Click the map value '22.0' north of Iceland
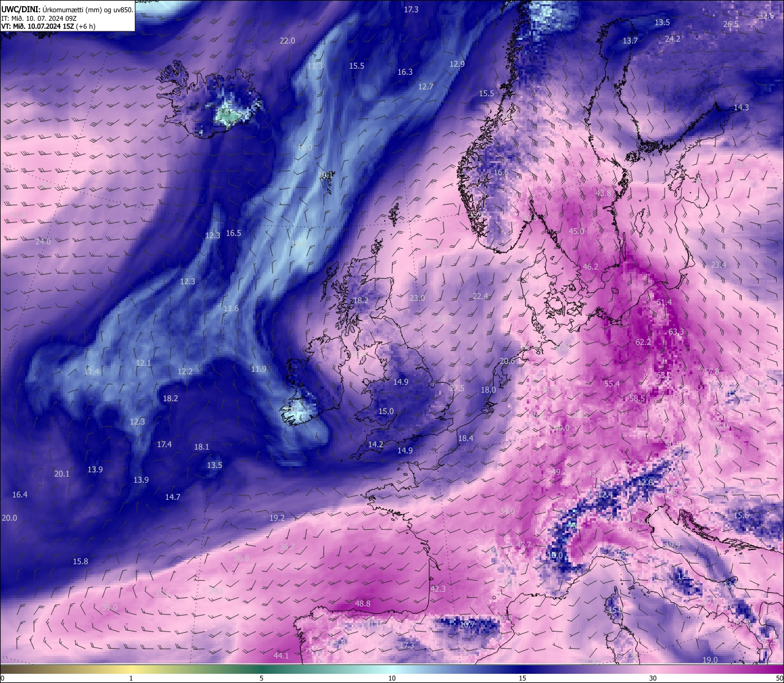 click(x=287, y=41)
